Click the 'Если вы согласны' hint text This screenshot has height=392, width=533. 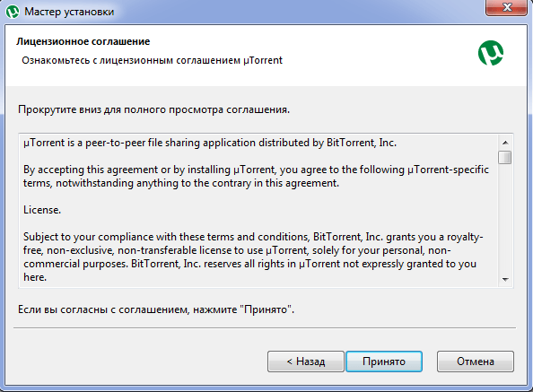[x=156, y=309]
